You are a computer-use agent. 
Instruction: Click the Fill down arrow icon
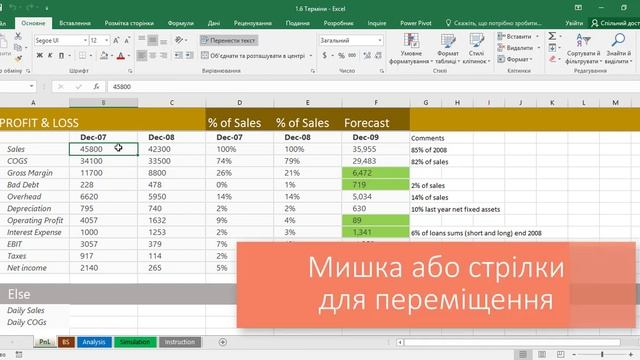tap(552, 48)
